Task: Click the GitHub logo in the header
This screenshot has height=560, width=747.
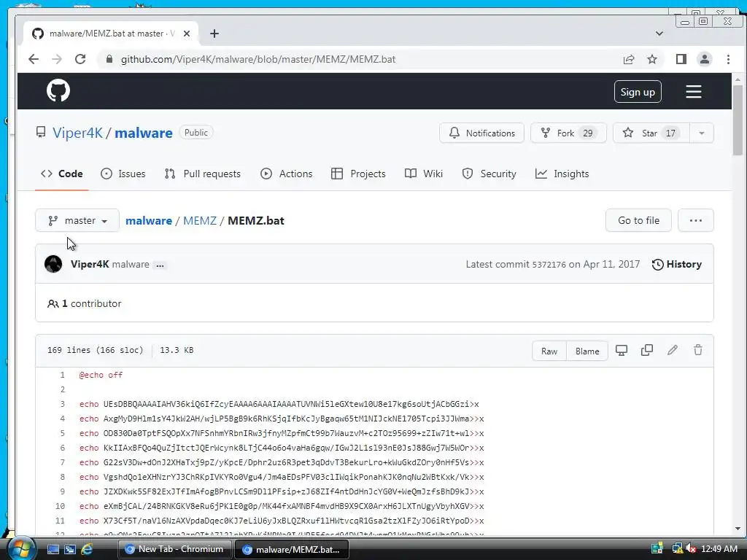Action: click(x=58, y=90)
